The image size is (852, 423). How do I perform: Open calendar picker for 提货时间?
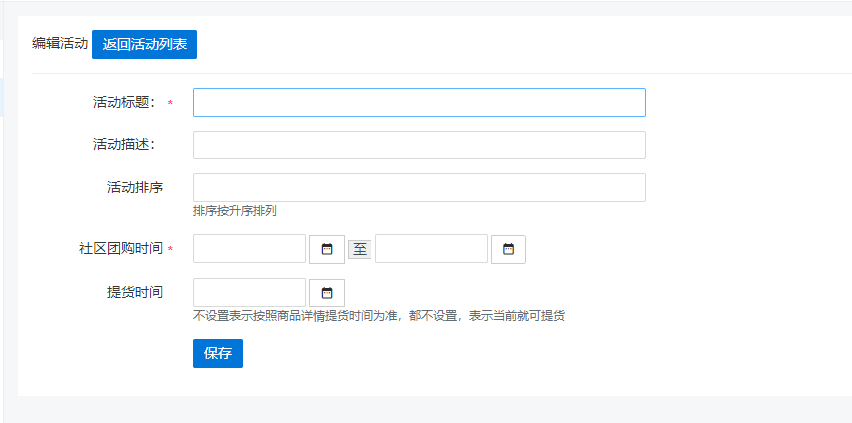click(x=327, y=293)
